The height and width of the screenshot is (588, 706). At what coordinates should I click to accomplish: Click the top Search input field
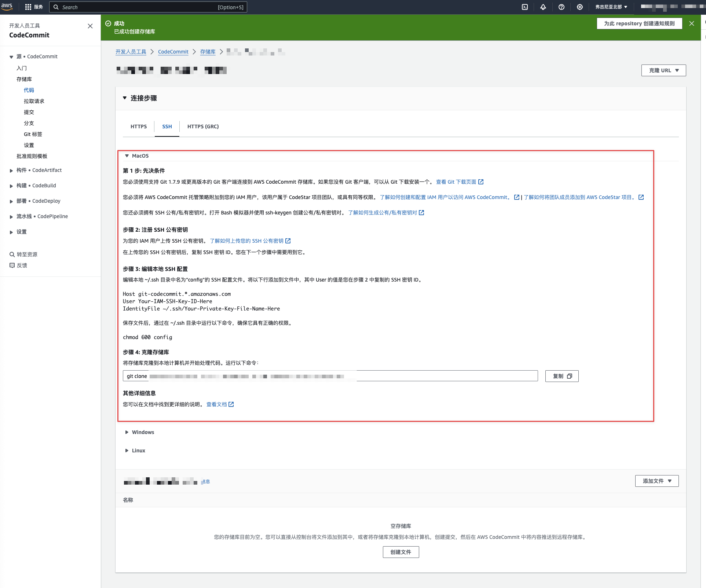148,7
